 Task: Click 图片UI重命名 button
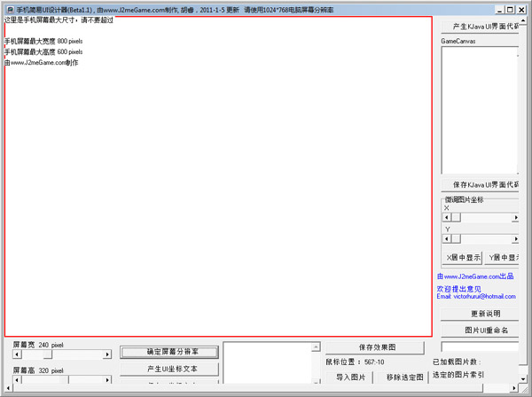click(480, 331)
